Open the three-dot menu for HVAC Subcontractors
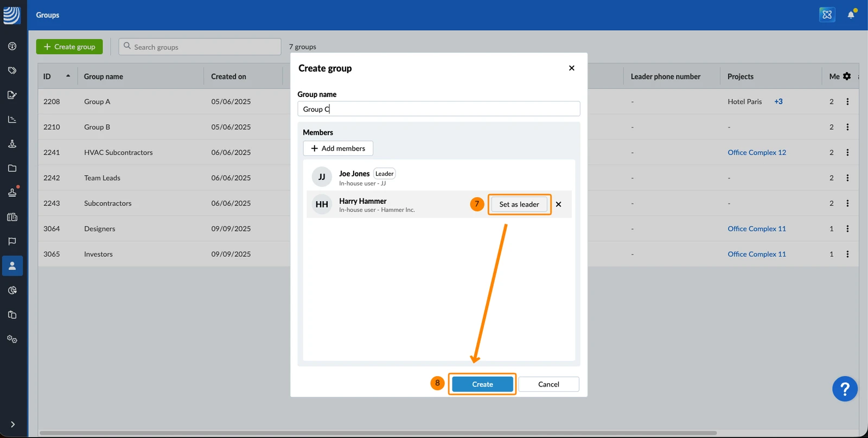Viewport: 868px width, 438px height. (x=847, y=152)
